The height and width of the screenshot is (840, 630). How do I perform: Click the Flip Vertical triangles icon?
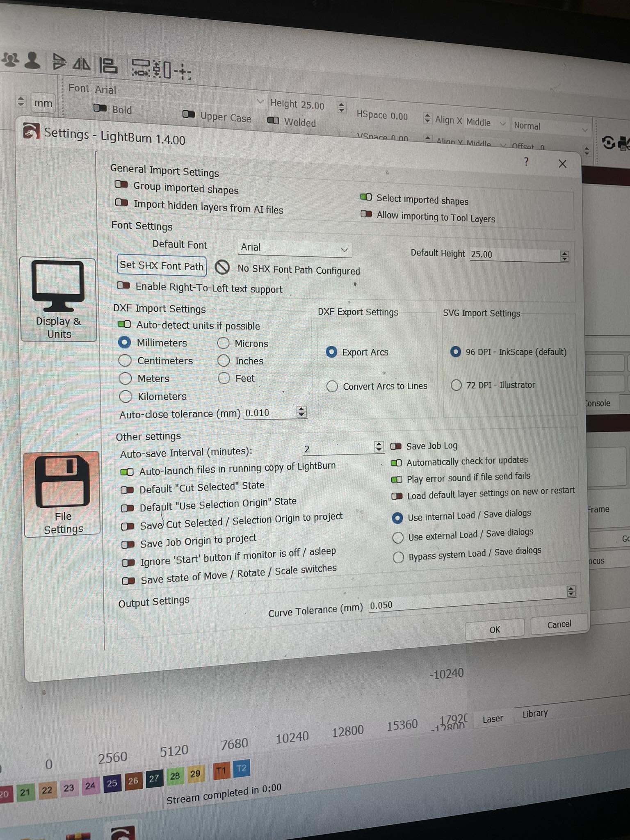(59, 62)
